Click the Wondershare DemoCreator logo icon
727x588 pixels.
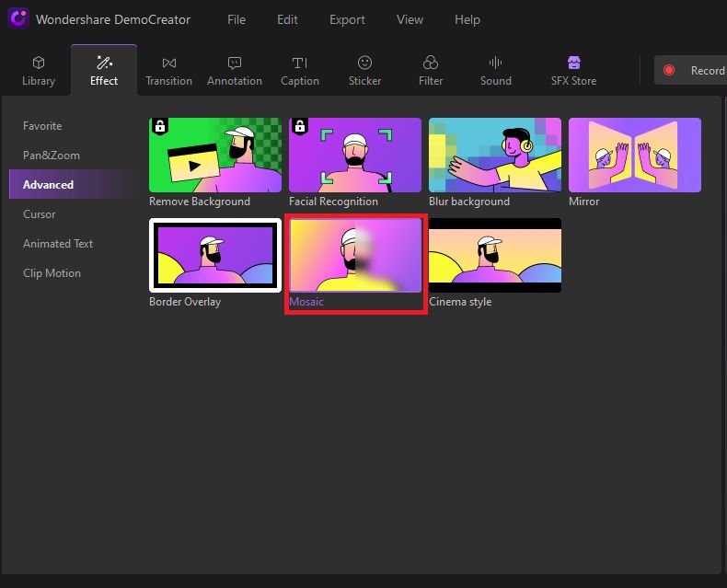[18, 19]
